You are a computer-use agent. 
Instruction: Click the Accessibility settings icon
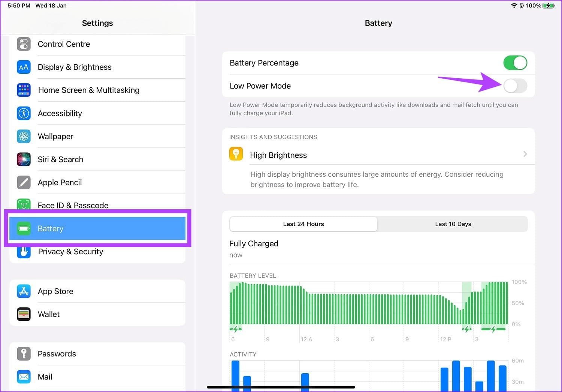pyautogui.click(x=24, y=113)
